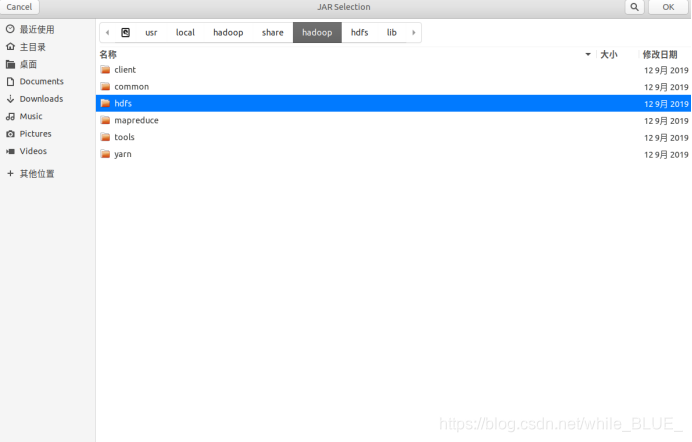Image resolution: width=692 pixels, height=442 pixels.
Task: Go to share in path bar
Action: 272,33
